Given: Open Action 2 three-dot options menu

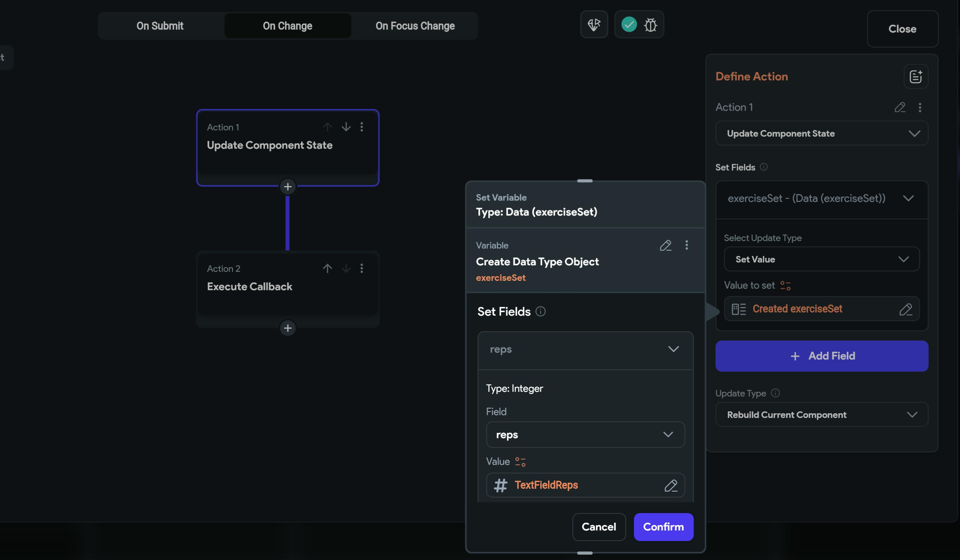Looking at the screenshot, I should tap(362, 269).
